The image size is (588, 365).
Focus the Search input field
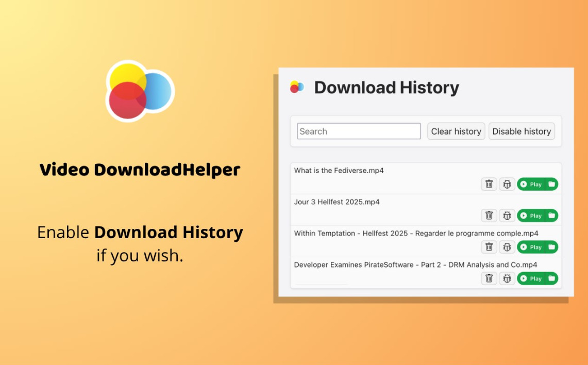point(359,131)
